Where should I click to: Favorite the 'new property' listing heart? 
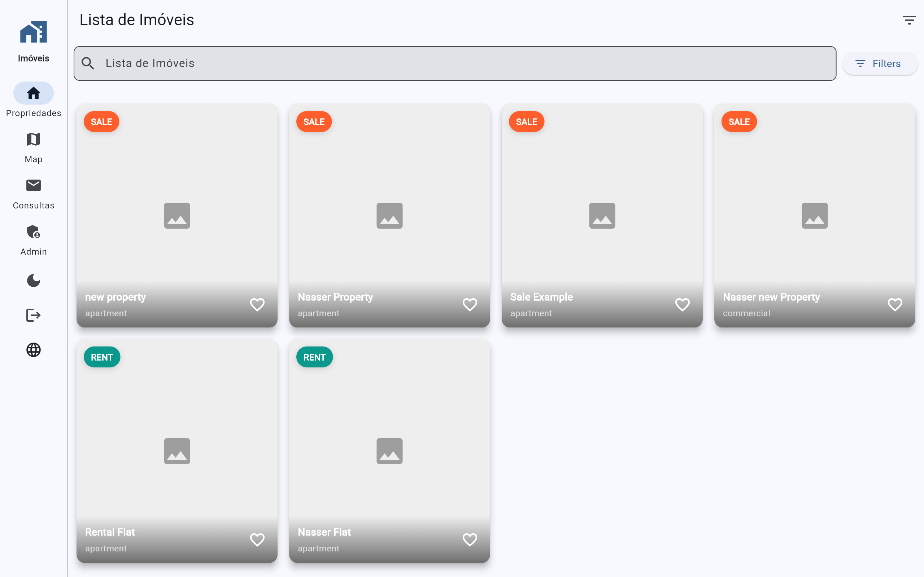pyautogui.click(x=257, y=304)
